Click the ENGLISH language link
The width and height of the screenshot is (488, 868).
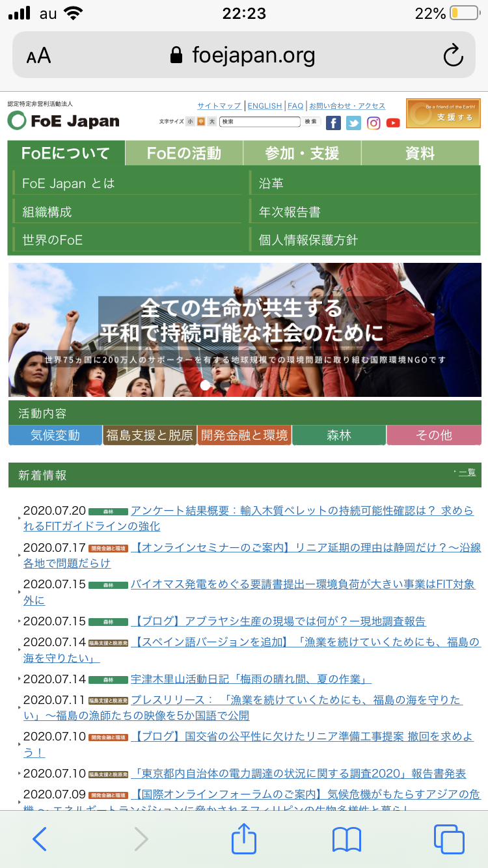click(265, 106)
